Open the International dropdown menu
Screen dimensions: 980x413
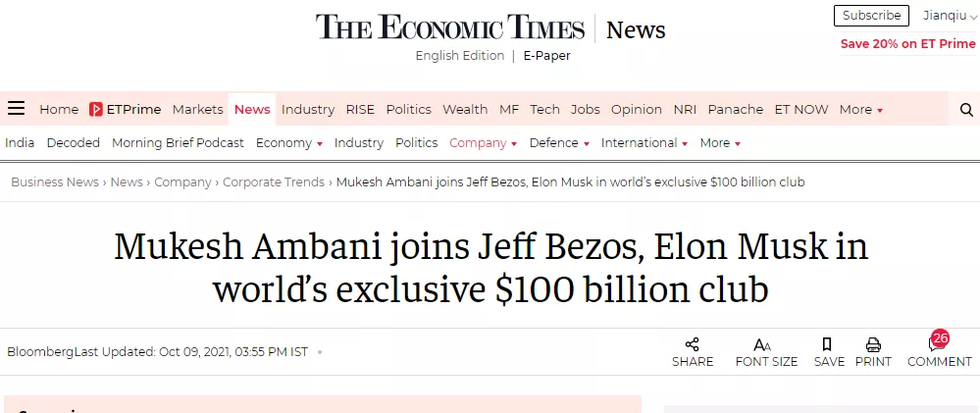coord(644,143)
